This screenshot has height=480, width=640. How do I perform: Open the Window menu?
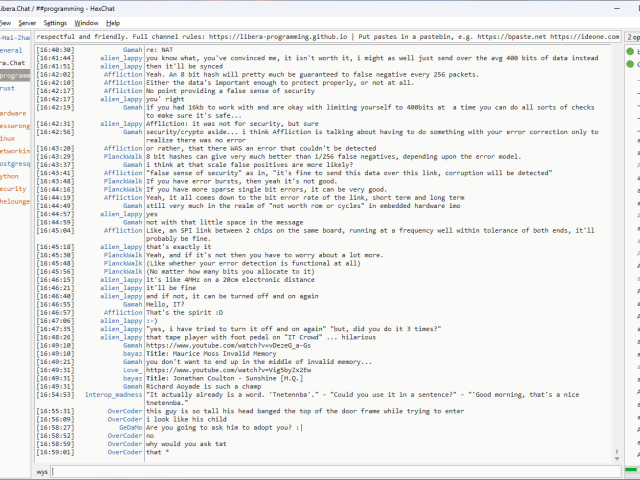tap(87, 22)
